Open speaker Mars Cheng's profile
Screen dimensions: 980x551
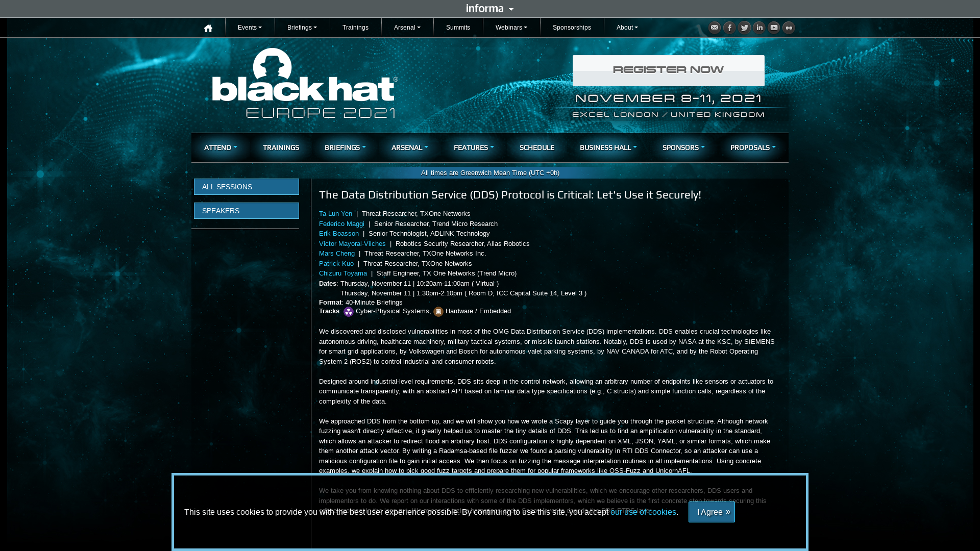(337, 254)
